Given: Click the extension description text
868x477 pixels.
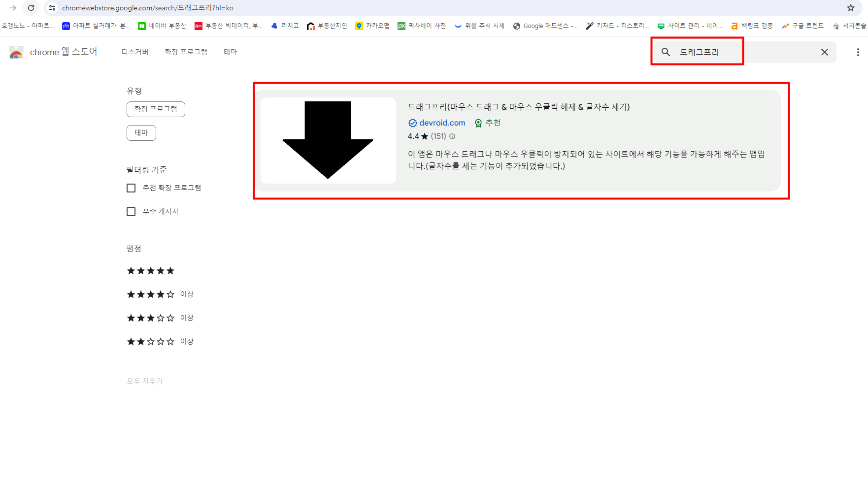Looking at the screenshot, I should pos(586,160).
